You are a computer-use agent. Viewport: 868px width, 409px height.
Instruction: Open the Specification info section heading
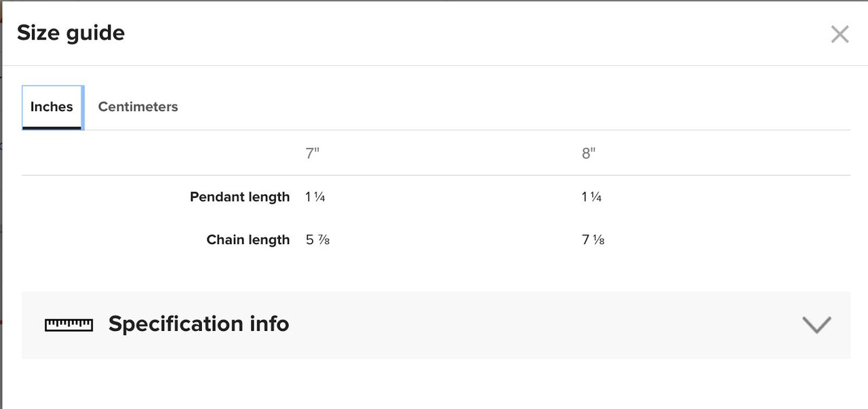(x=199, y=324)
